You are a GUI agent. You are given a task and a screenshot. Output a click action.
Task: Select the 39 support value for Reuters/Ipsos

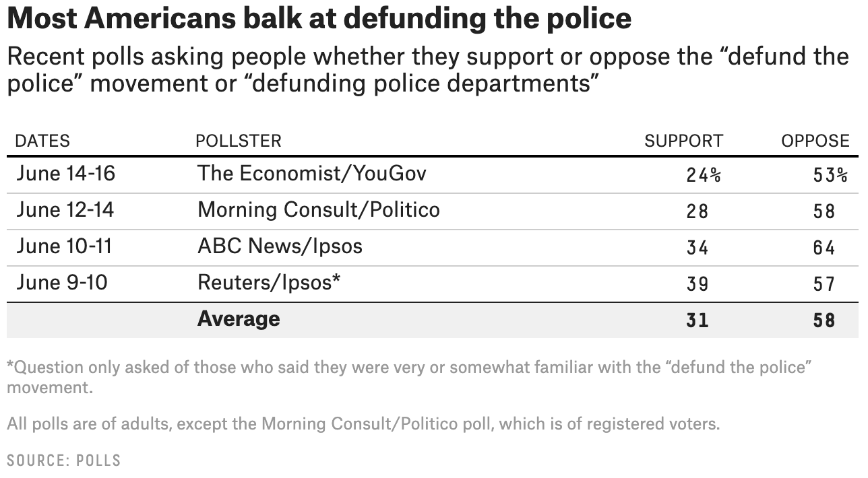697,284
